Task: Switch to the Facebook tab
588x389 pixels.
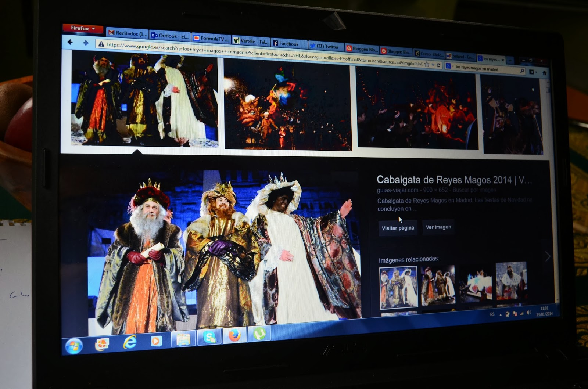Action: (x=289, y=44)
